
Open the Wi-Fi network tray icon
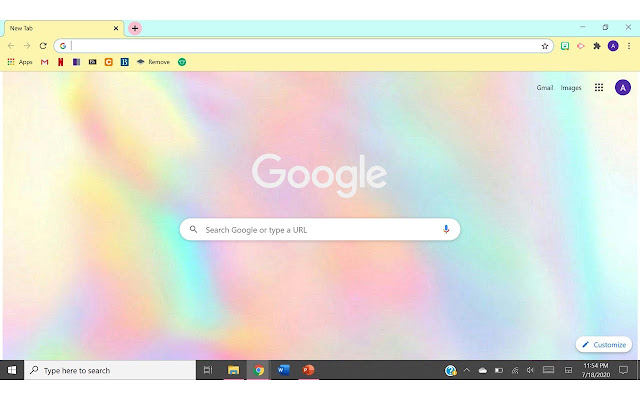point(515,370)
